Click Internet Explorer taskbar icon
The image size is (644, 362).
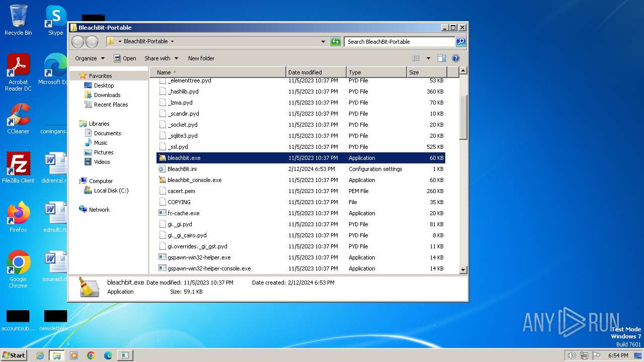coord(40,355)
